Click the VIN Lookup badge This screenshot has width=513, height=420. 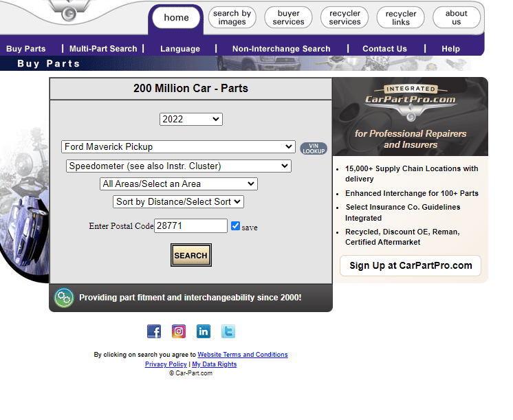tap(314, 148)
